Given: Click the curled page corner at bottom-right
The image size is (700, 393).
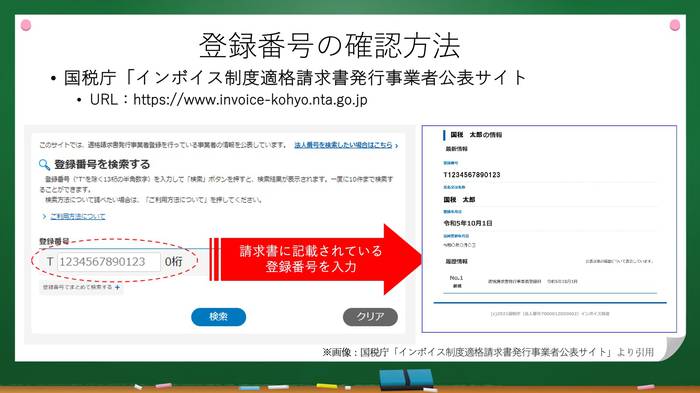Looking at the screenshot, I should (x=674, y=347).
